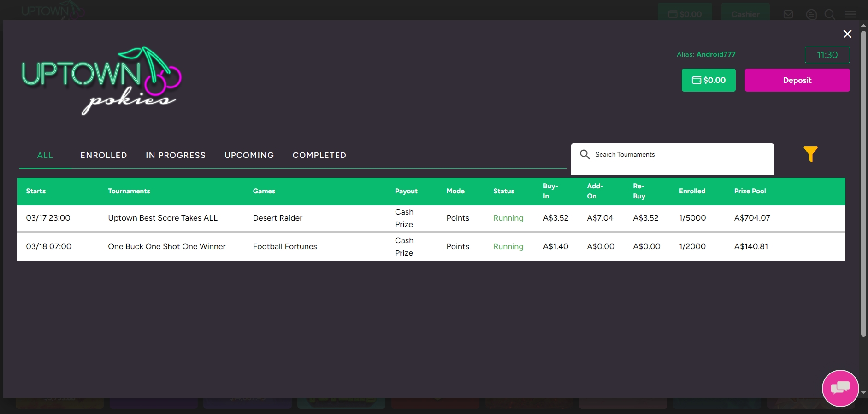The width and height of the screenshot is (868, 414).
Task: Click the yellow filter funnel icon
Action: pyautogui.click(x=810, y=154)
